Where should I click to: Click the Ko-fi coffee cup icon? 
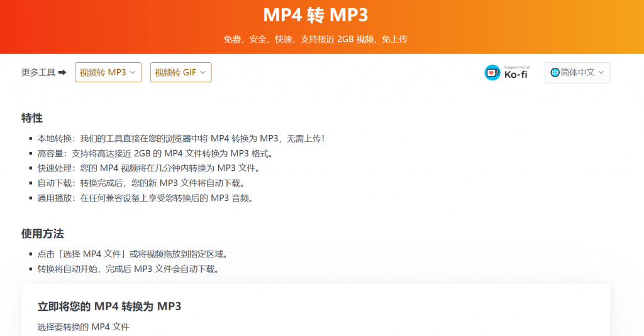[x=492, y=73]
